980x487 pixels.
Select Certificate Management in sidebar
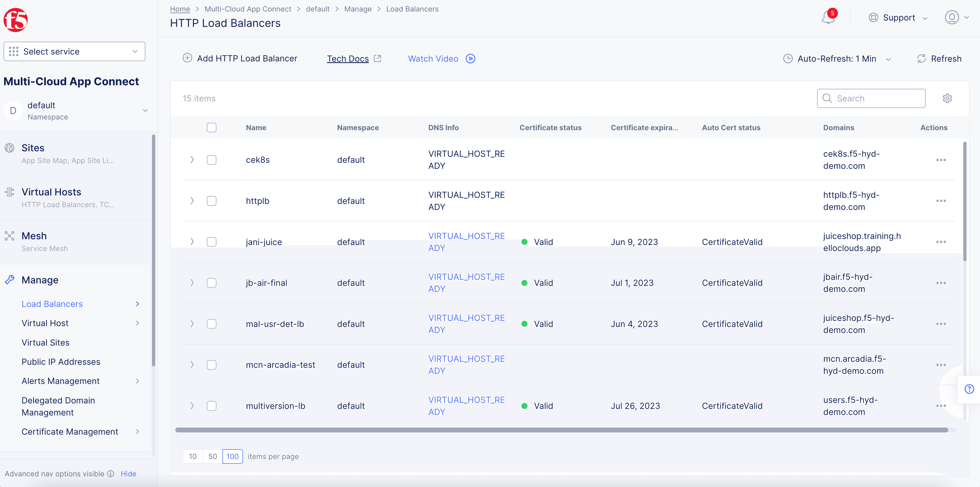tap(70, 431)
